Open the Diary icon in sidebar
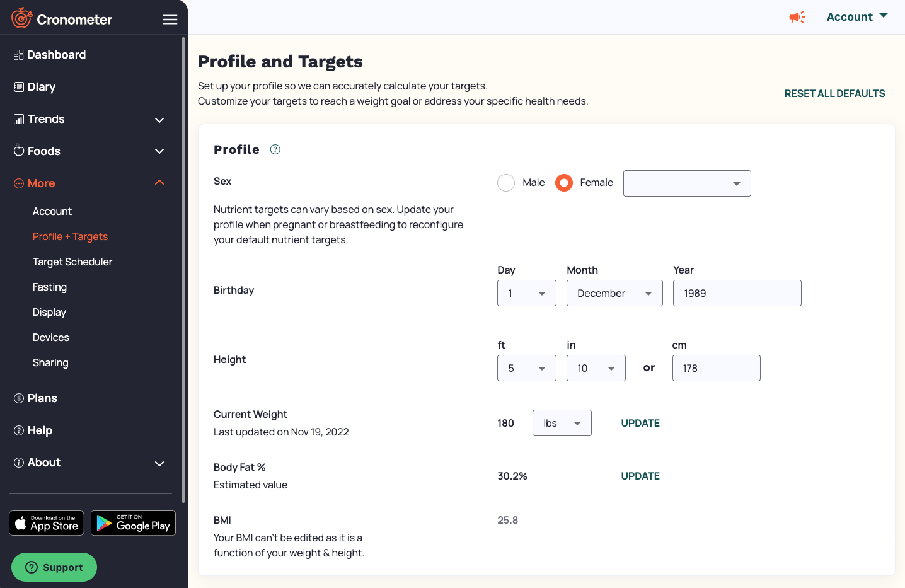This screenshot has width=905, height=588. pos(19,87)
